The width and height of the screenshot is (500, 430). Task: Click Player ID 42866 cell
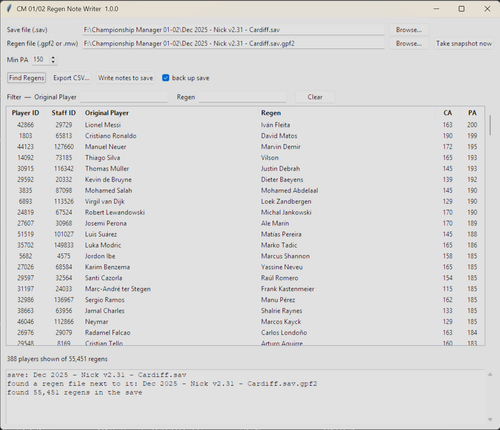click(x=25, y=125)
